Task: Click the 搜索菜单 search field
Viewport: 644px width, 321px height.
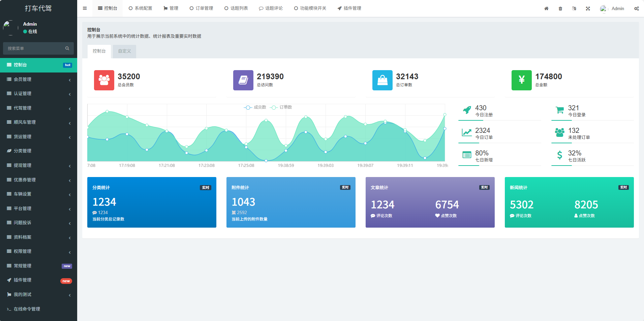Action: point(38,48)
